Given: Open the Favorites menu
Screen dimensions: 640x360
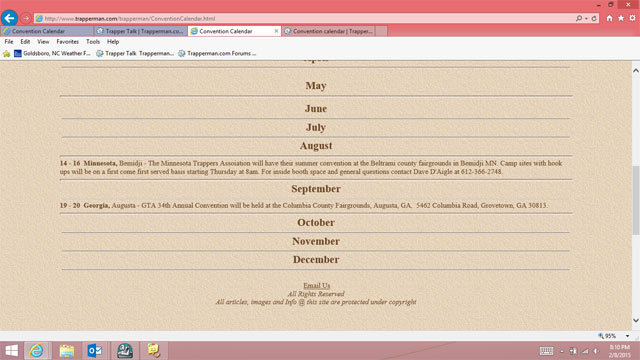Looking at the screenshot, I should pyautogui.click(x=67, y=42).
